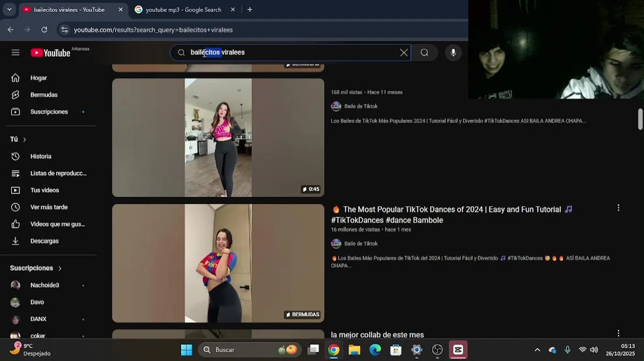Viewport: 644px width, 361px height.
Task: Select the Descargas download icon
Action: click(x=16, y=241)
